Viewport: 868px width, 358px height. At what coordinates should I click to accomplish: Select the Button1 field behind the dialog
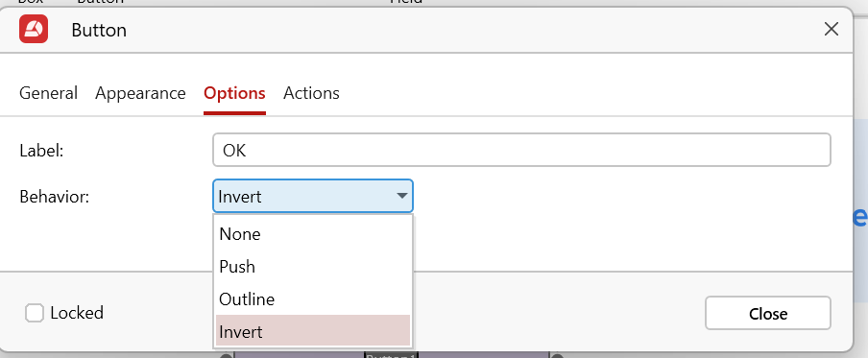click(x=391, y=355)
